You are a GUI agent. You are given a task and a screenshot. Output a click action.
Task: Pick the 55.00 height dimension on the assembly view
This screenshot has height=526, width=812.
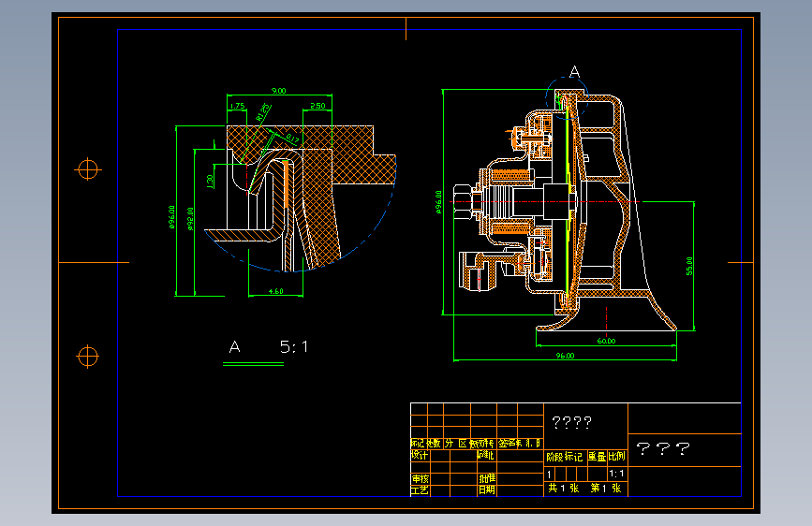pos(689,266)
